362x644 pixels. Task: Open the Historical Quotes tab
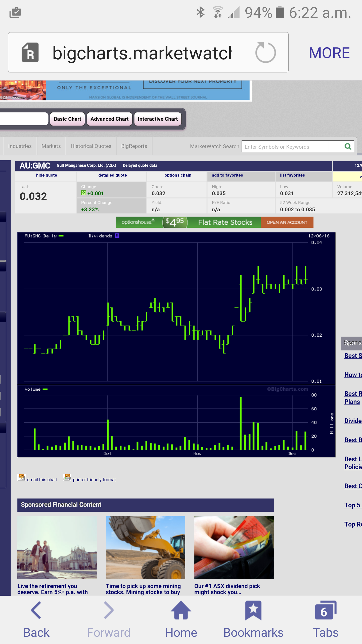(x=91, y=146)
